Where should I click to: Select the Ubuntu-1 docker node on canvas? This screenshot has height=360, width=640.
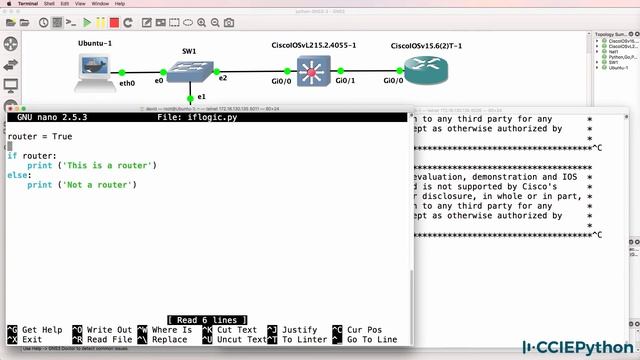coord(94,72)
